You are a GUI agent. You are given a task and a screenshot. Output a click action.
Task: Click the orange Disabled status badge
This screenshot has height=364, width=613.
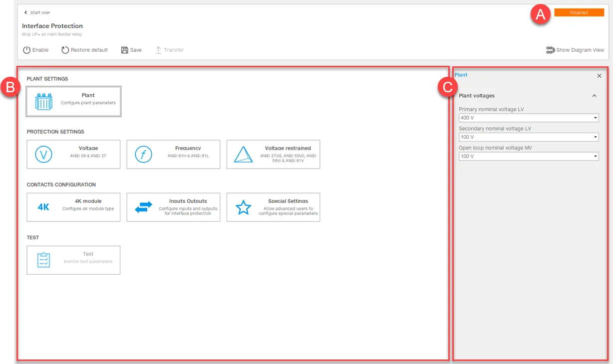click(x=579, y=12)
